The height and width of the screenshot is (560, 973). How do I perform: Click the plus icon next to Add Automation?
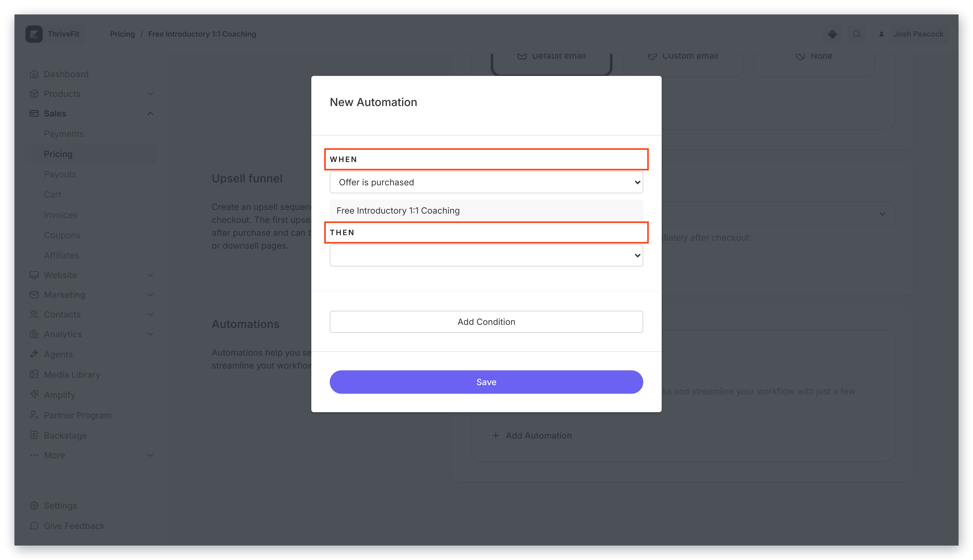495,436
